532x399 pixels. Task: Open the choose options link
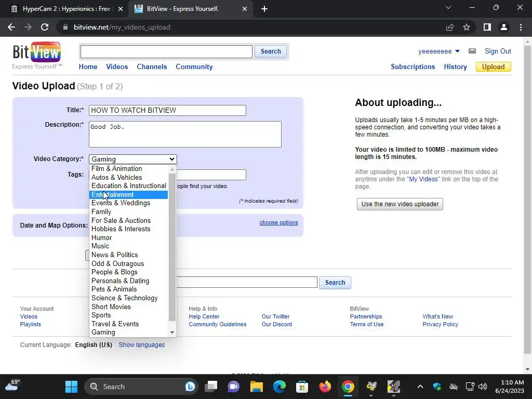click(x=278, y=222)
